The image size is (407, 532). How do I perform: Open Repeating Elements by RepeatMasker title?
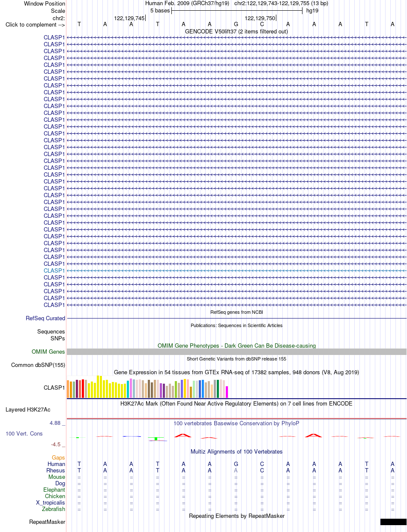(236, 516)
